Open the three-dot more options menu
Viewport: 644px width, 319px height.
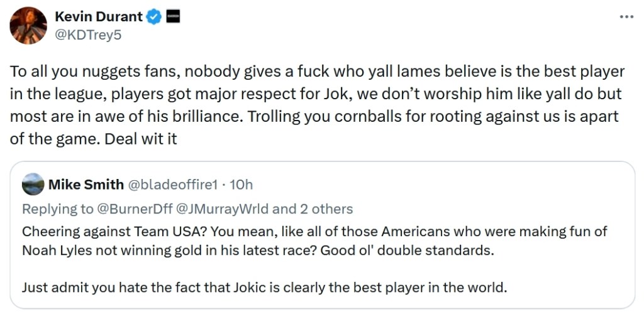pos(626,17)
